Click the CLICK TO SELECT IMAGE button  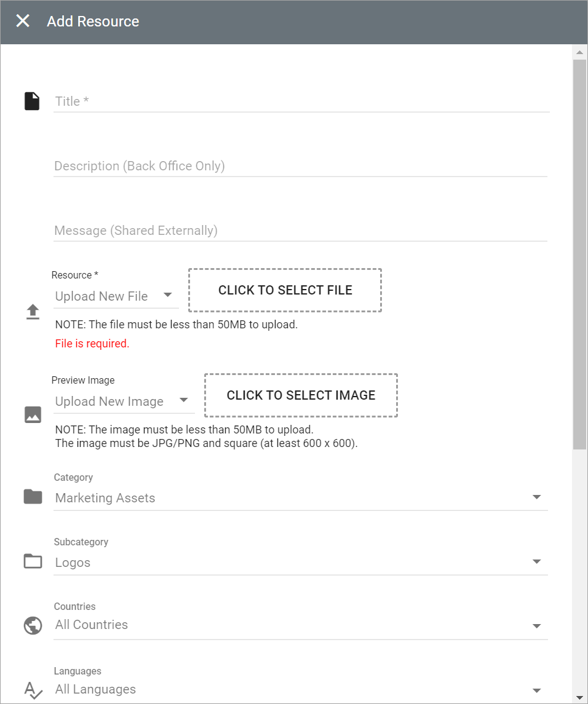pyautogui.click(x=301, y=395)
